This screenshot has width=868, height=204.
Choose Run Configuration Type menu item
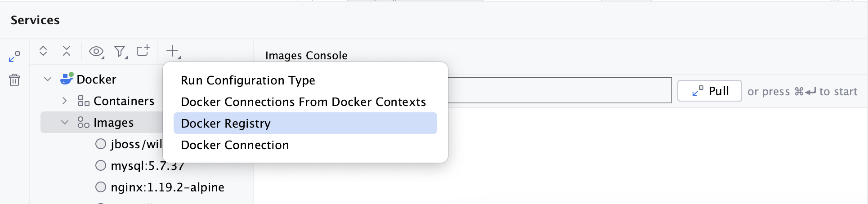tap(248, 80)
